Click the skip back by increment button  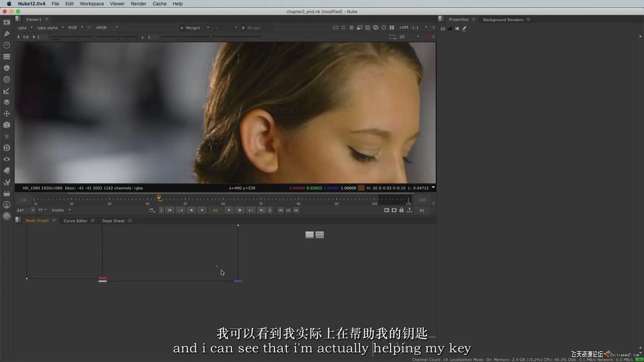tap(281, 210)
